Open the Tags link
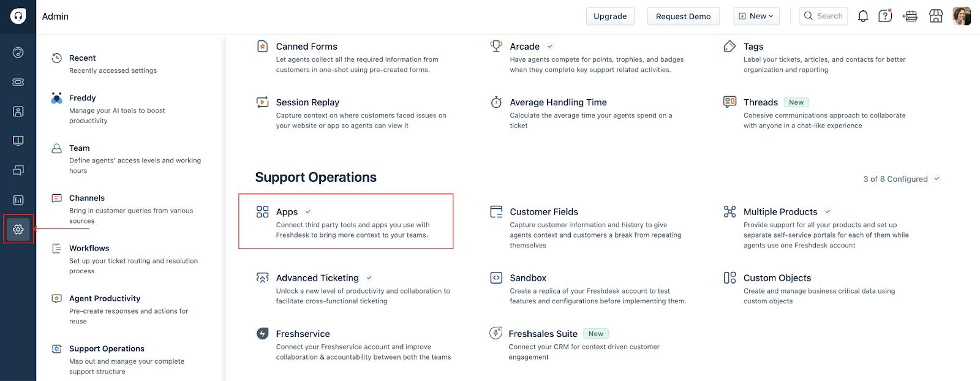Viewport: 980px width, 381px height. pos(753,47)
